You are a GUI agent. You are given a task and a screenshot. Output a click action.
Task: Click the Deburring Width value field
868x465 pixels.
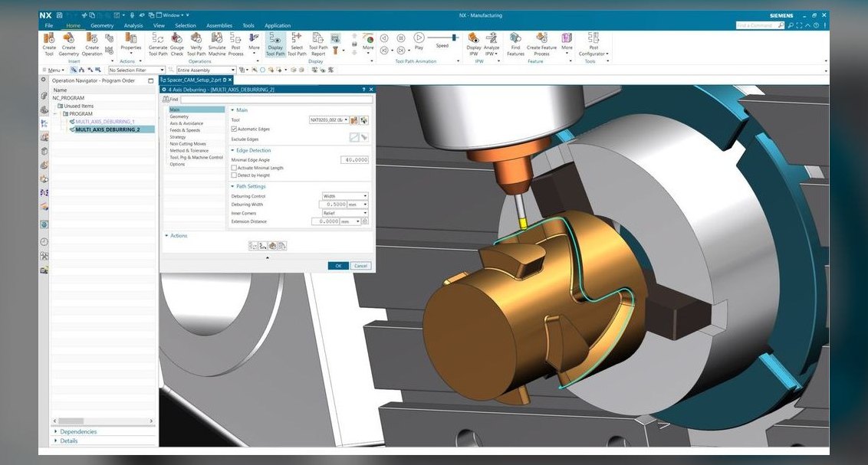tap(334, 205)
